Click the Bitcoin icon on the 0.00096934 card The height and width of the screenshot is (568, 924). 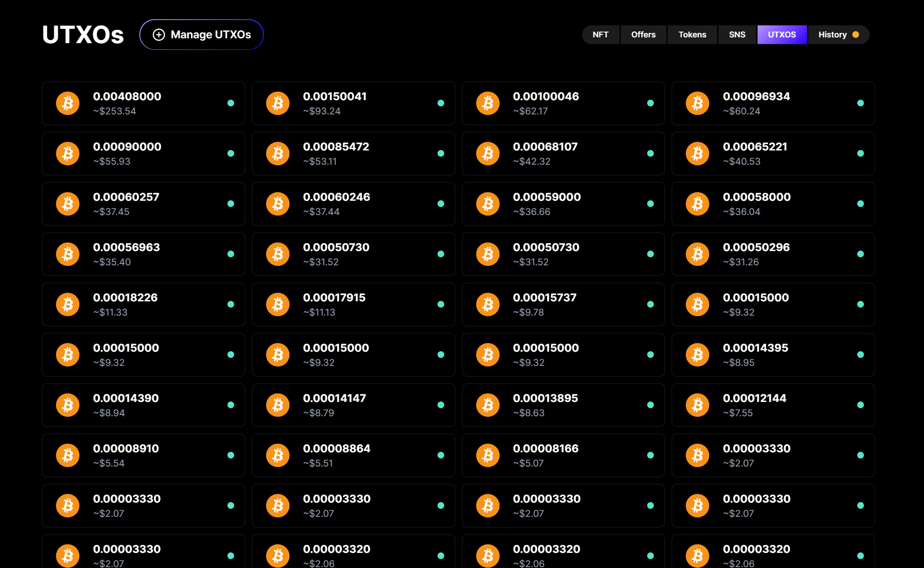(x=697, y=103)
